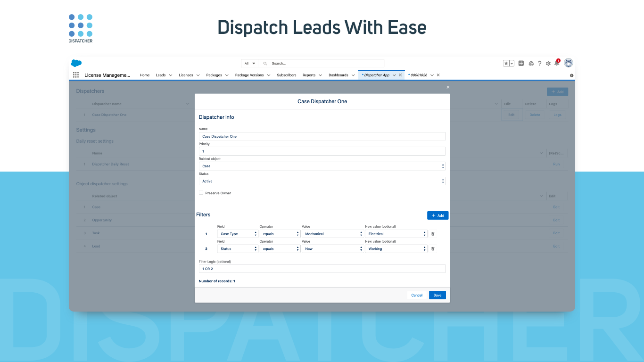Open the Working new value dropdown
644x362 pixels.
point(396,249)
